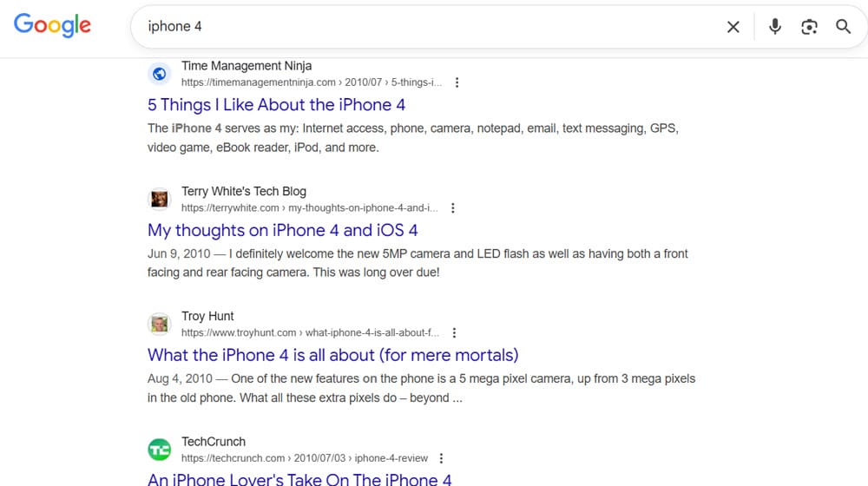Click the search input field containing iphone 4

pos(425,27)
